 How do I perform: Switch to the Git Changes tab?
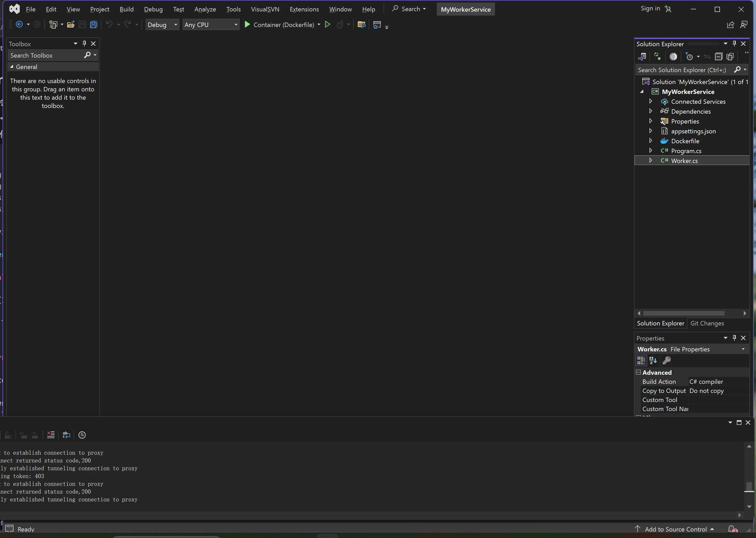coord(707,323)
